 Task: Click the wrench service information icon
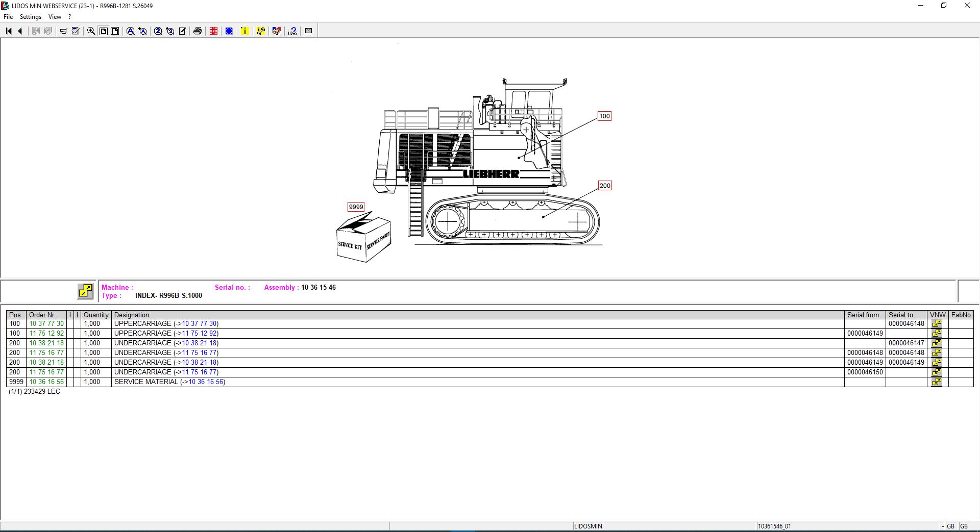(x=261, y=31)
